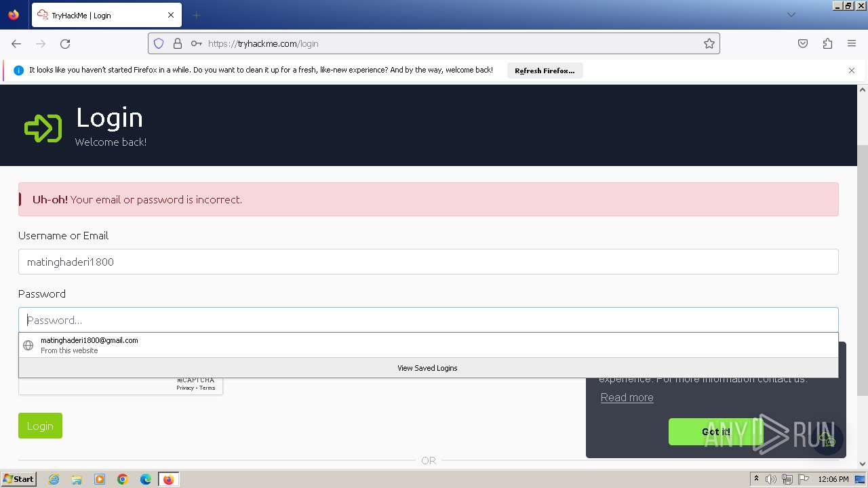This screenshot has width=868, height=488.
Task: Click the Uh-oh incorrect password alert
Action: (429, 199)
